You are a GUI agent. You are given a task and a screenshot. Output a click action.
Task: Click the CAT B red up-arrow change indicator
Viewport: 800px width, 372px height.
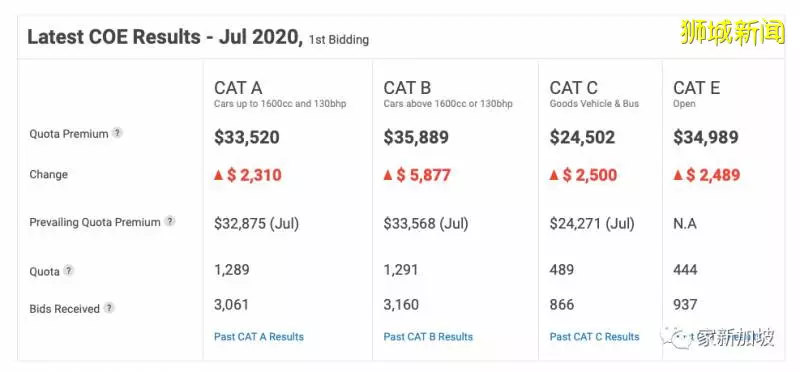388,175
